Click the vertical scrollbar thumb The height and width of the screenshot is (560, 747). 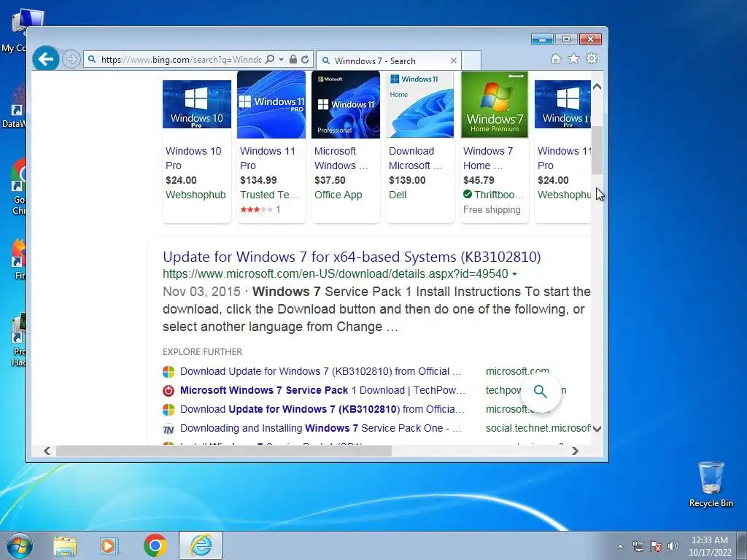click(597, 150)
